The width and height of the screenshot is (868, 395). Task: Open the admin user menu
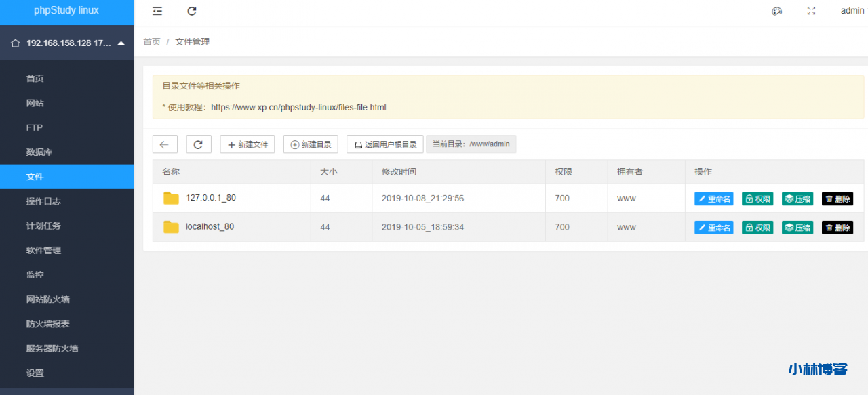click(x=852, y=11)
